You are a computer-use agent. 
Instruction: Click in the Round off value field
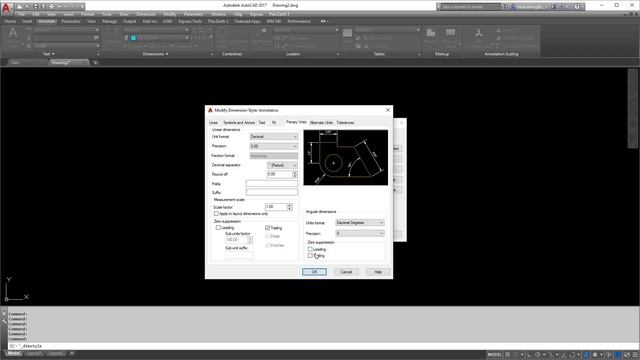click(x=279, y=174)
